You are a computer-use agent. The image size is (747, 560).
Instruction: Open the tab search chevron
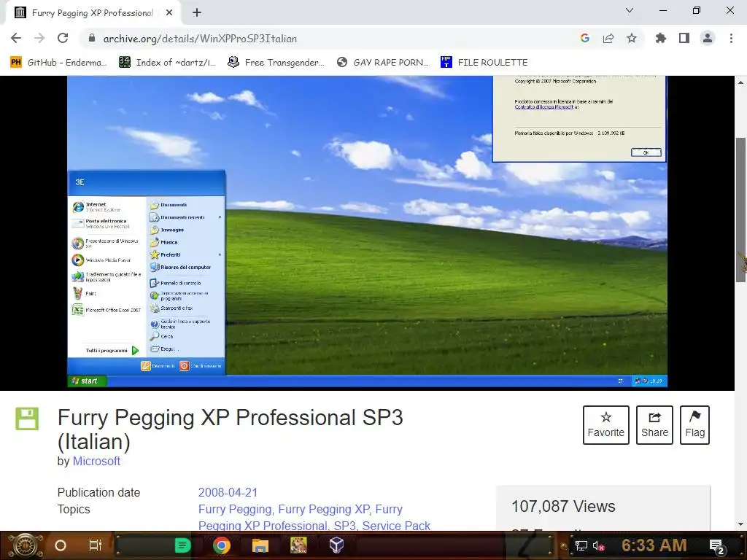630,10
